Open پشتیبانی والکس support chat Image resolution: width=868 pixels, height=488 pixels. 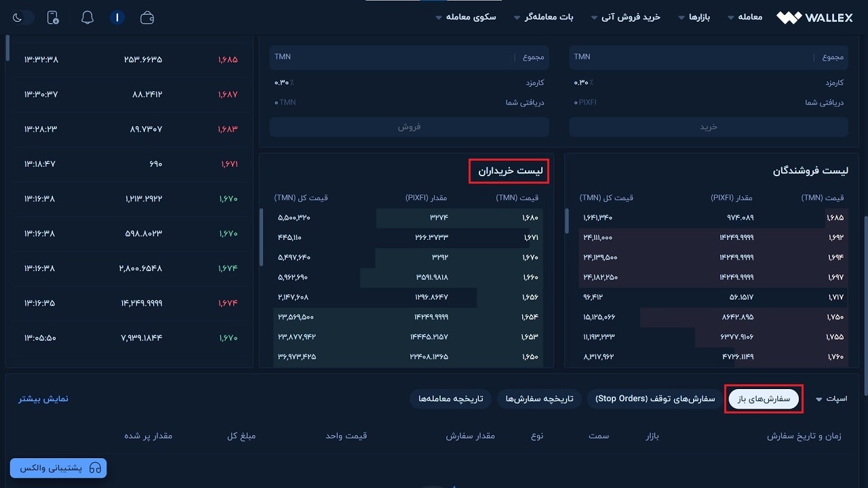tap(58, 468)
